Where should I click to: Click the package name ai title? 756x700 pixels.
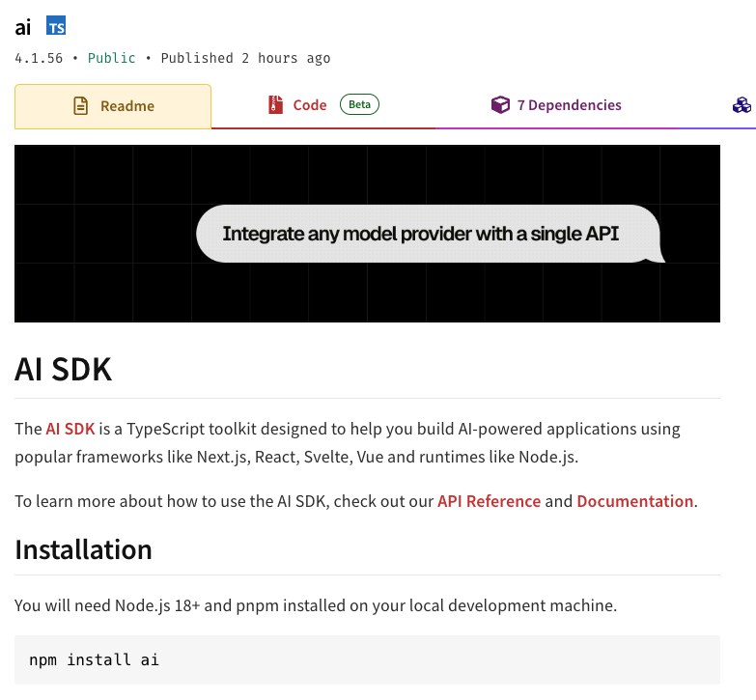(x=22, y=27)
